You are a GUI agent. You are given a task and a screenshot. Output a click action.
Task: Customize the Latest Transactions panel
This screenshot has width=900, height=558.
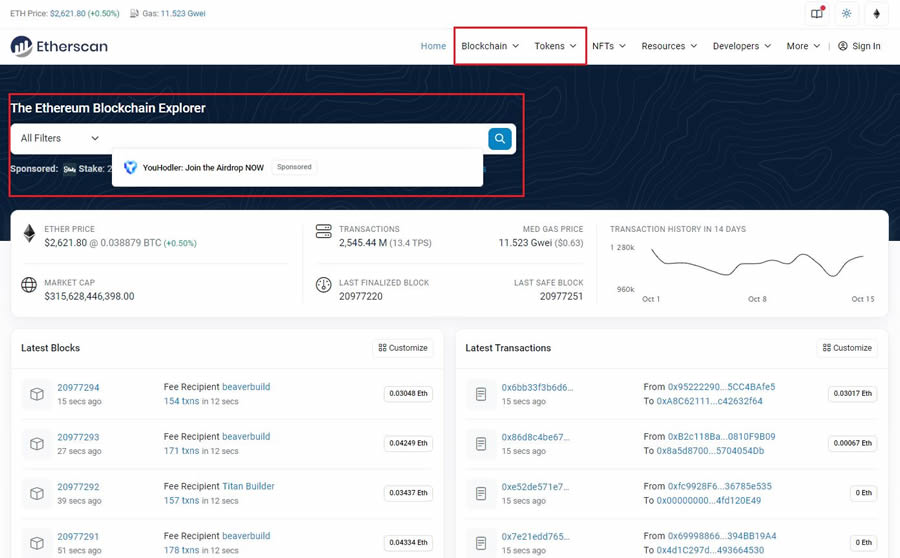tap(846, 348)
